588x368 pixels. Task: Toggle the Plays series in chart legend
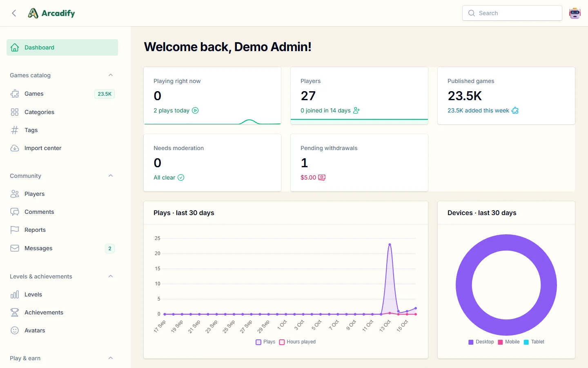point(265,342)
